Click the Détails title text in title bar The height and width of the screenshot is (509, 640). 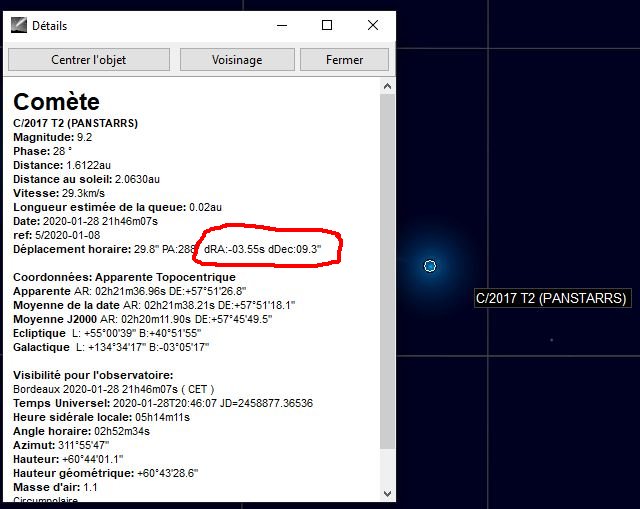pyautogui.click(x=50, y=26)
